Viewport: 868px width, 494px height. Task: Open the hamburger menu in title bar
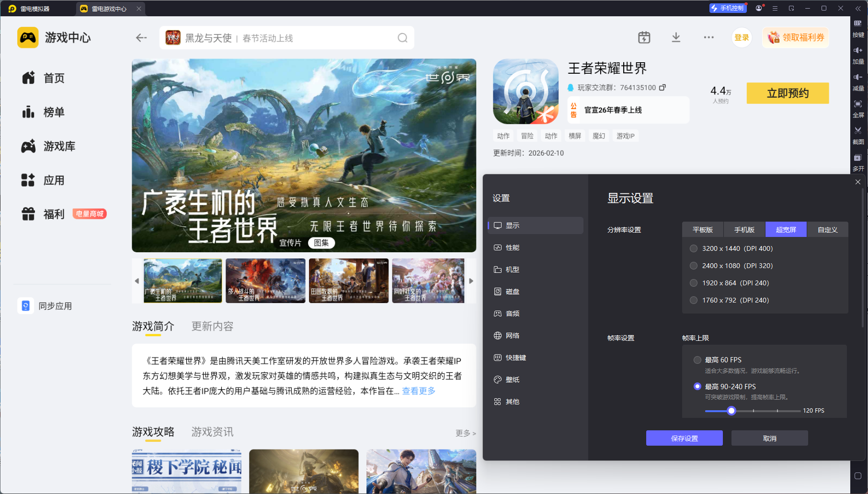[x=775, y=8]
